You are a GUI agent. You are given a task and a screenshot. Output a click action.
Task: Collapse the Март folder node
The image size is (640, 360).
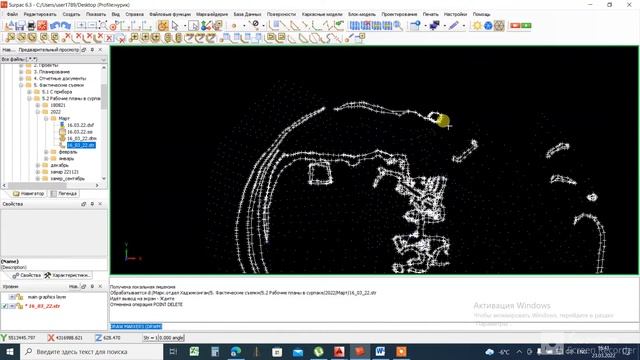tap(46, 118)
